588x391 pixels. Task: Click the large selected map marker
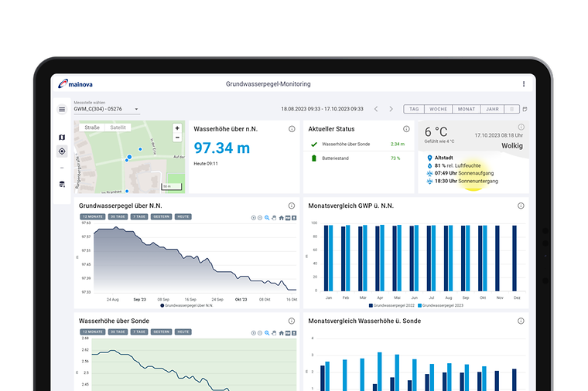[129, 157]
